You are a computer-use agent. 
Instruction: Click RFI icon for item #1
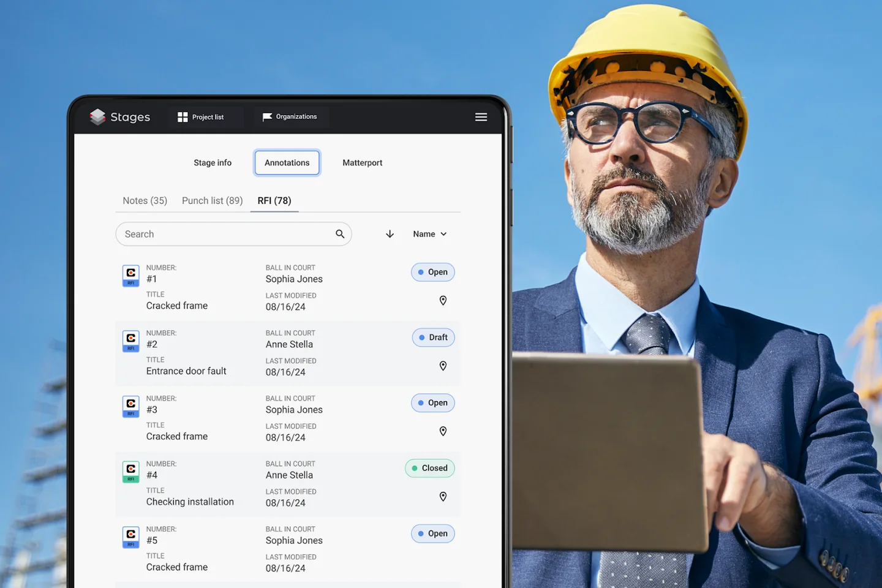[131, 276]
